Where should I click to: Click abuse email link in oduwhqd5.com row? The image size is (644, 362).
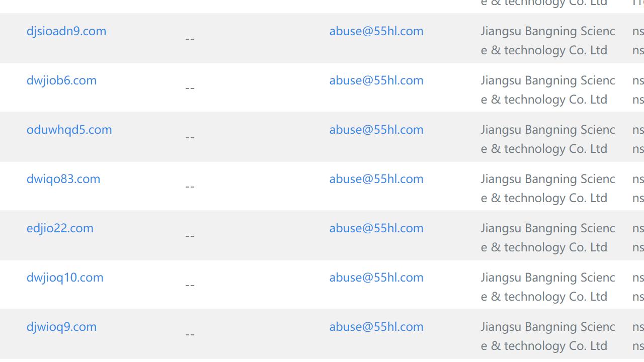coord(376,130)
